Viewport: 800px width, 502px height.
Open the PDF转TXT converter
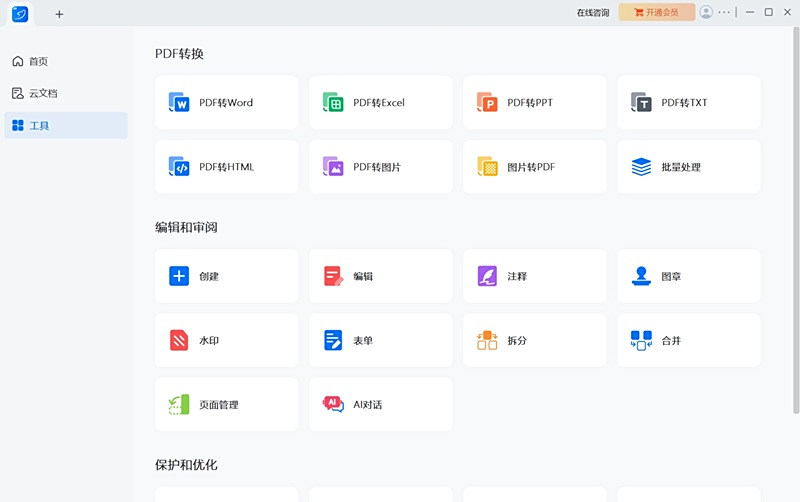point(688,103)
